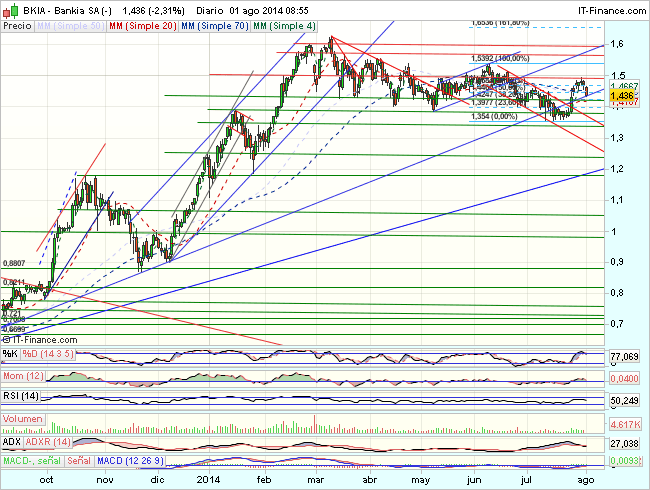The width and height of the screenshot is (650, 490).
Task: Click the dic label on time axis
Action: pyautogui.click(x=158, y=480)
